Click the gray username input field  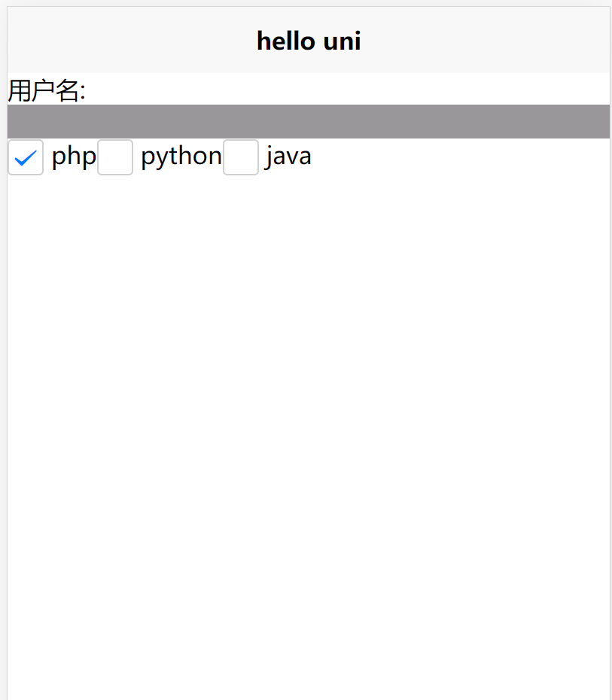click(309, 121)
